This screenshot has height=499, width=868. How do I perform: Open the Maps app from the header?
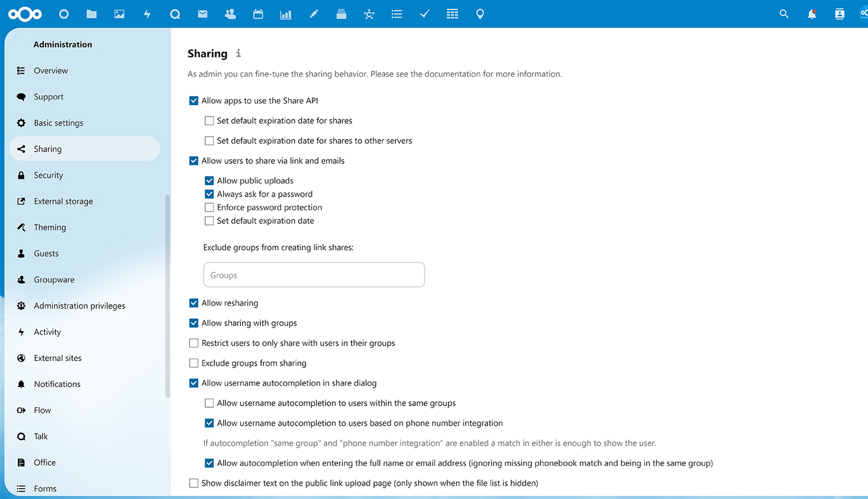480,14
